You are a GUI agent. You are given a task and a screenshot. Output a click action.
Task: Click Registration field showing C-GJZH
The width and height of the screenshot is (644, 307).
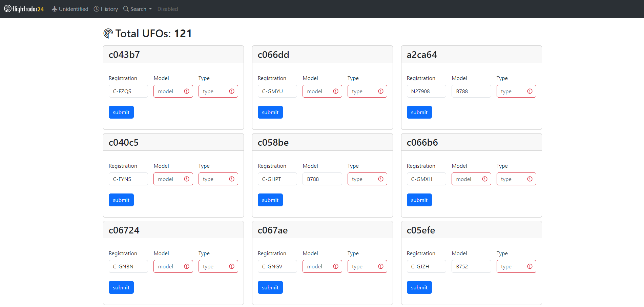pos(427,266)
